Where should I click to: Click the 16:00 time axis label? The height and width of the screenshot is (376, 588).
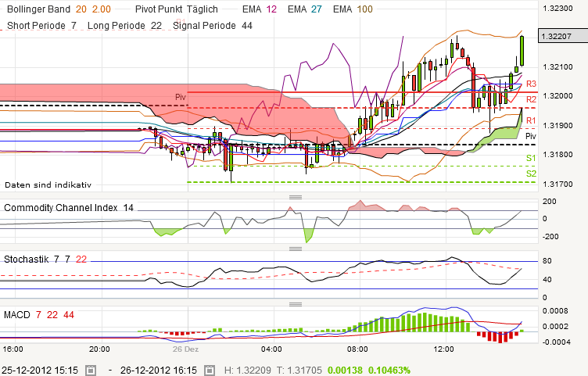click(13, 349)
